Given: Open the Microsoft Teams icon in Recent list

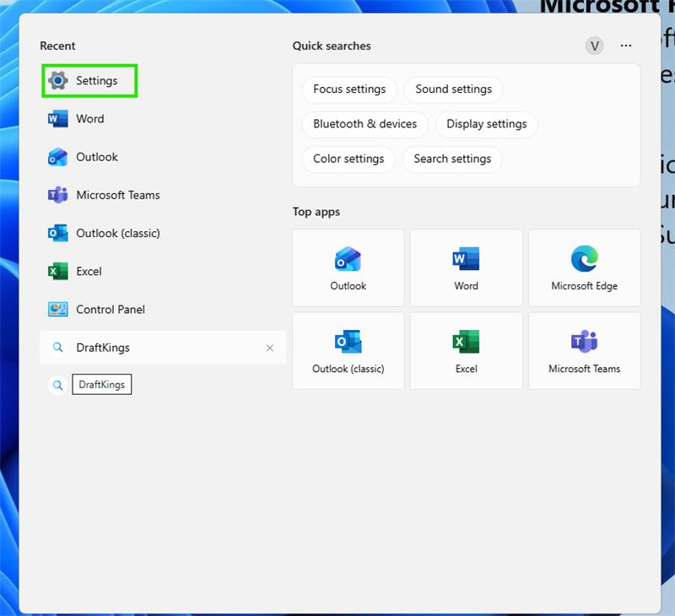Looking at the screenshot, I should click(58, 195).
